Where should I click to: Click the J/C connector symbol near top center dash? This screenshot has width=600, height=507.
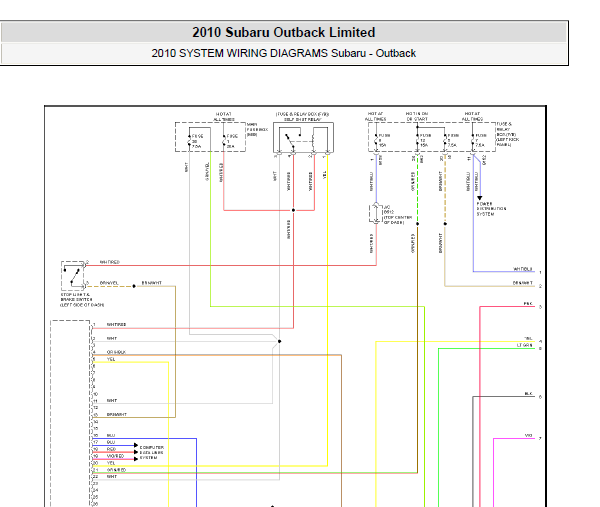[376, 213]
